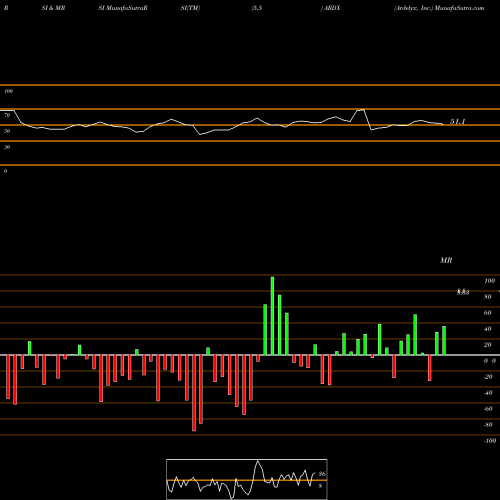The width and height of the screenshot is (500, 500).
Task: Click the tallest green MR histogram bar
Action: click(x=272, y=316)
